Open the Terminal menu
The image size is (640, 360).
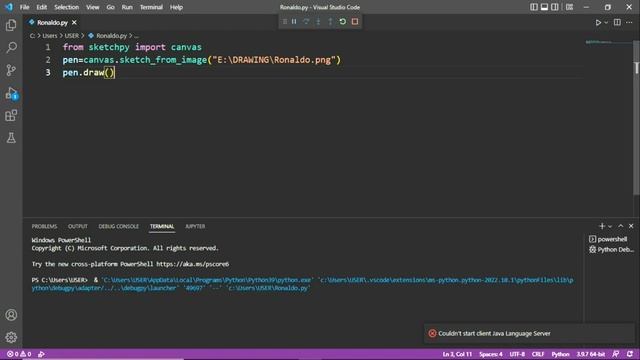tap(151, 7)
